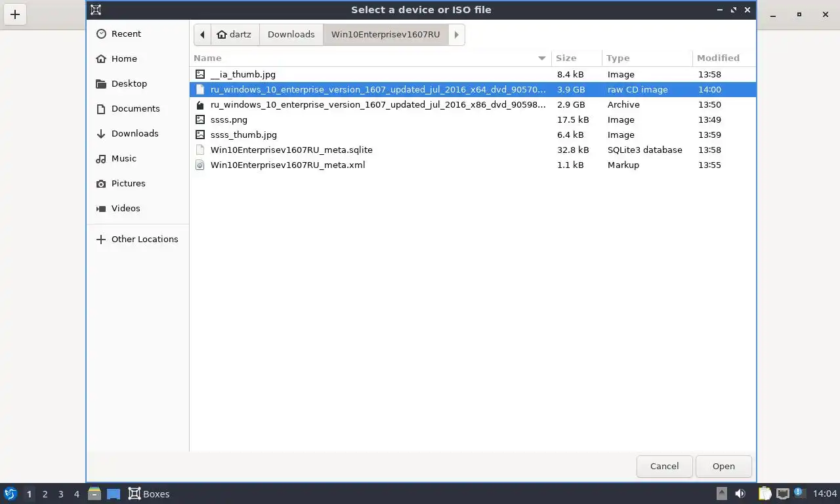Open Recent in the sidebar
The width and height of the screenshot is (840, 504).
pyautogui.click(x=138, y=33)
